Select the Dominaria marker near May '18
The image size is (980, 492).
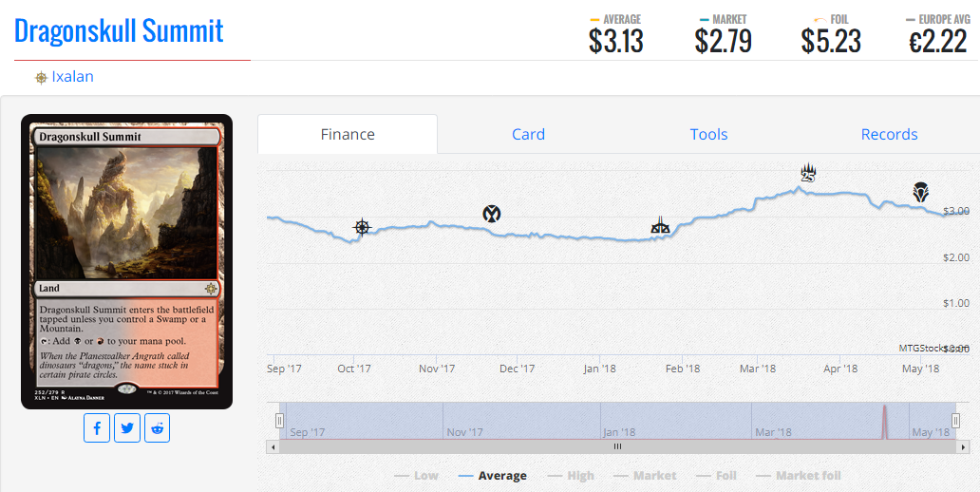click(920, 192)
